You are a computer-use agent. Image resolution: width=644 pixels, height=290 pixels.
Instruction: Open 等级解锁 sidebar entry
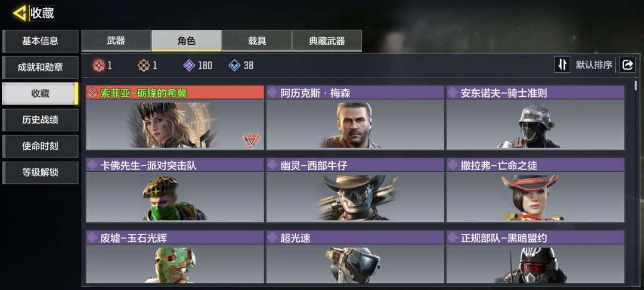(41, 172)
